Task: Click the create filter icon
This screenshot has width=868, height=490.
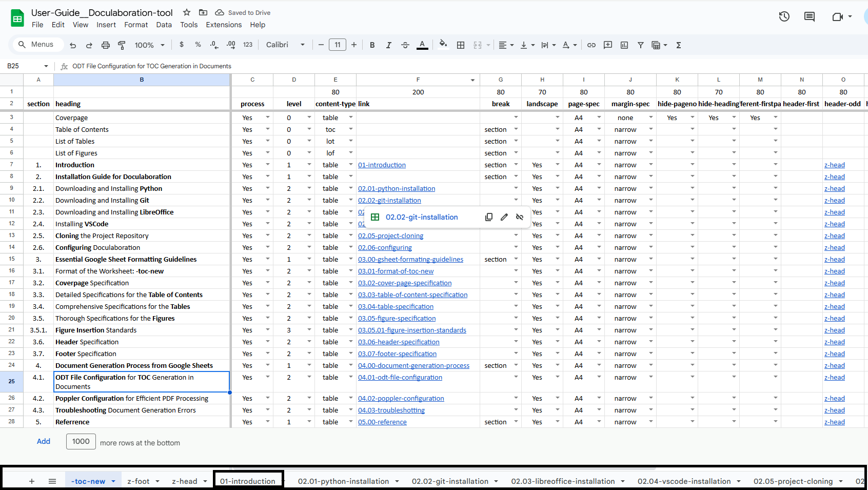Action: (x=641, y=45)
